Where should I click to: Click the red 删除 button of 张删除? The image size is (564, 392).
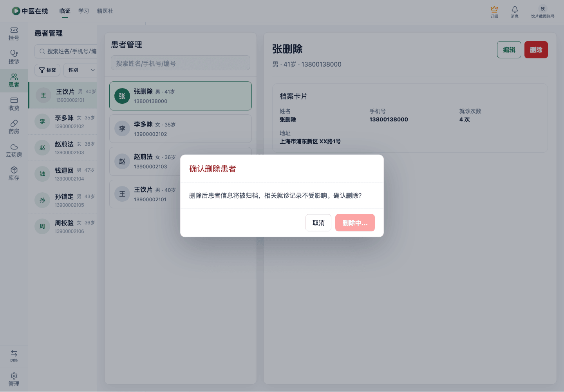coord(536,50)
